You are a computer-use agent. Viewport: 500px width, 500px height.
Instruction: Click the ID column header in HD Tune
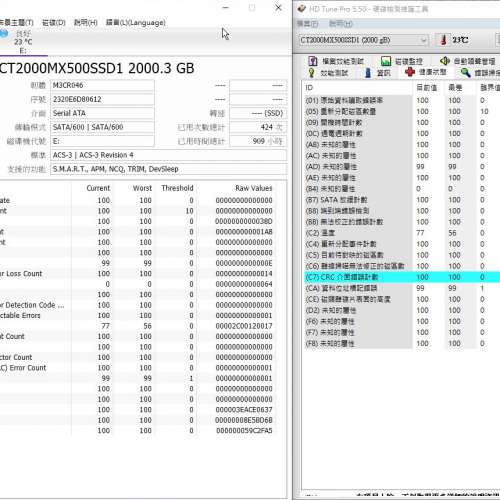(309, 88)
